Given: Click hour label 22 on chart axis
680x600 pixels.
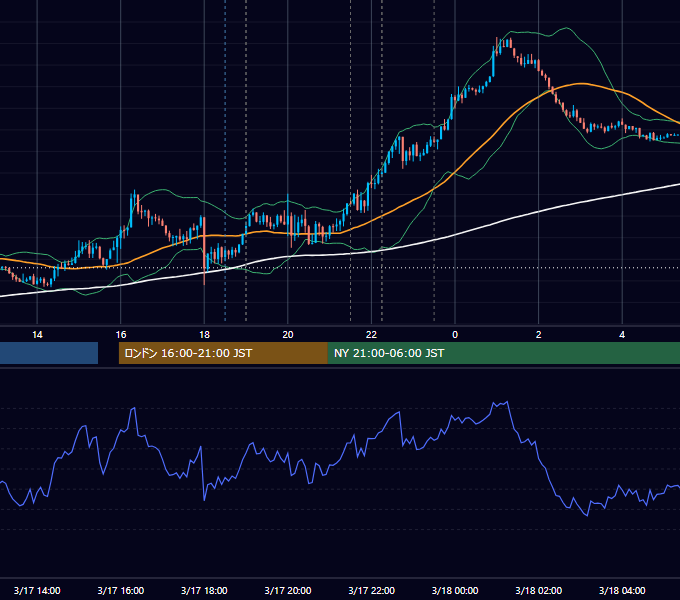Looking at the screenshot, I should click(371, 335).
